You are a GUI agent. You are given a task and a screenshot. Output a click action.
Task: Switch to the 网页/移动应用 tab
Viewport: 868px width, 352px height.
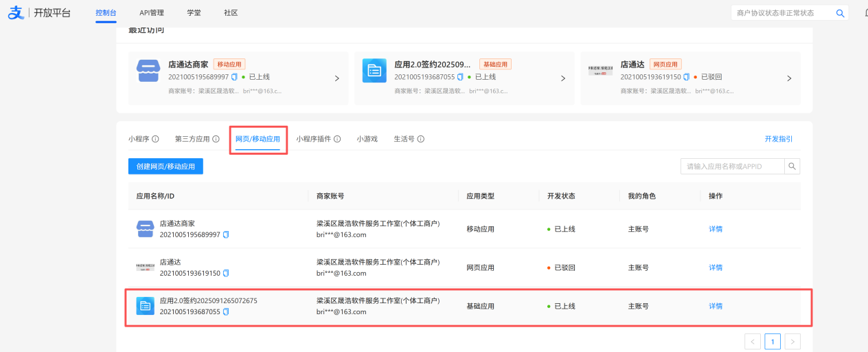(x=258, y=139)
